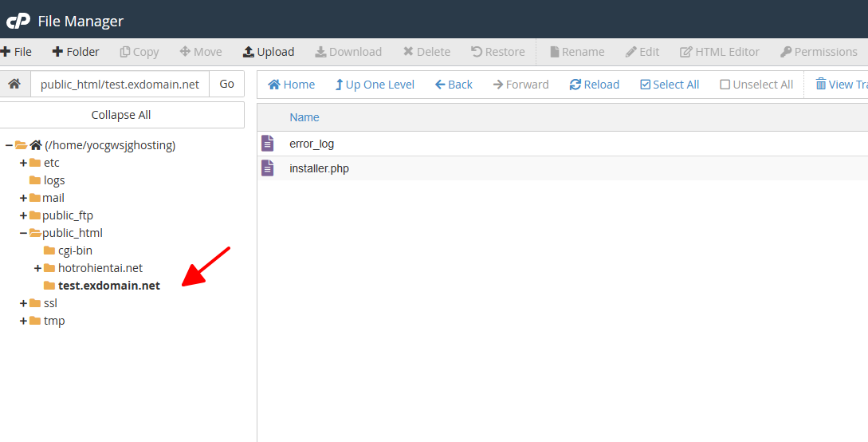Click the home icon beside path field
Image resolution: width=868 pixels, height=442 pixels.
[14, 84]
